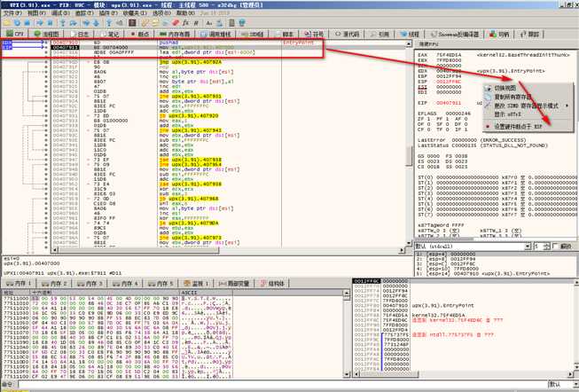Open the Options (选项) menu

(x=161, y=13)
